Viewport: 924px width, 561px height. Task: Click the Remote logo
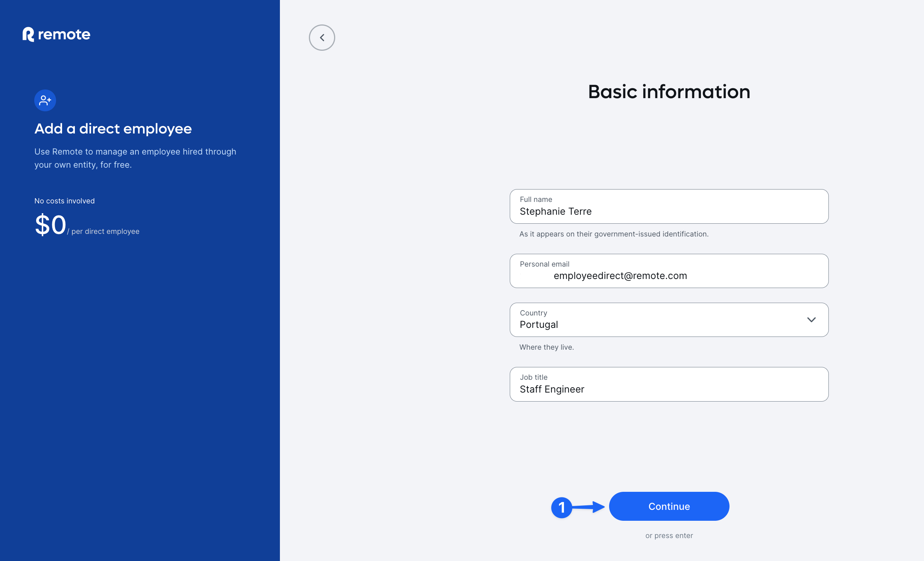click(56, 34)
